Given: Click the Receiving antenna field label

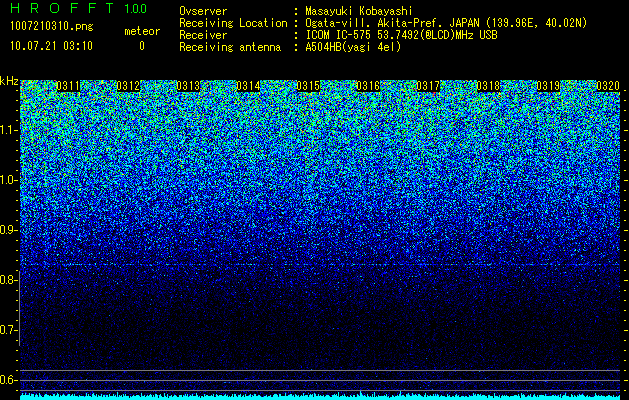Looking at the screenshot, I should 230,47.
